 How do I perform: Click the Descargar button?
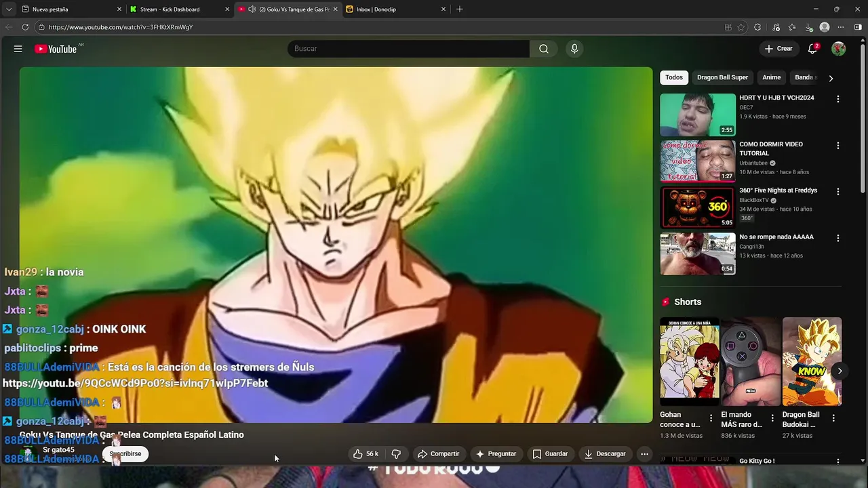point(605,454)
